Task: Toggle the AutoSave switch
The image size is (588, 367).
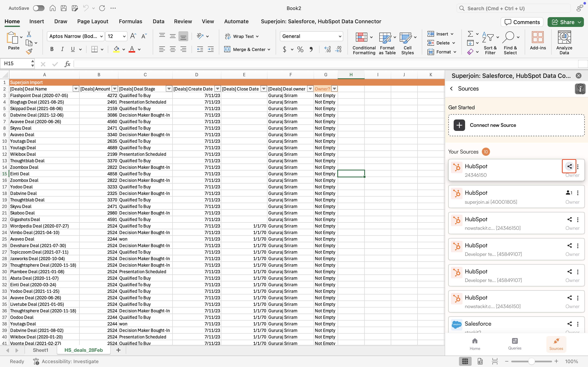Action: 39,8
